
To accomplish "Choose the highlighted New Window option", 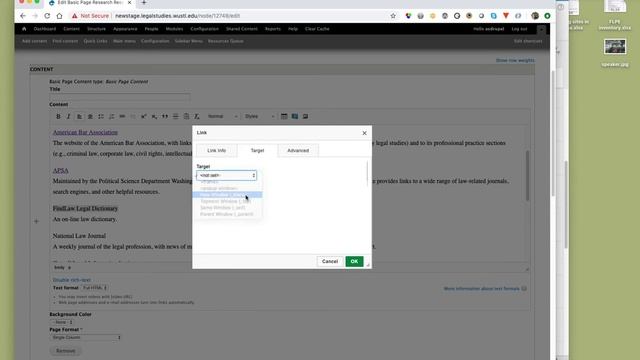I will [227, 195].
